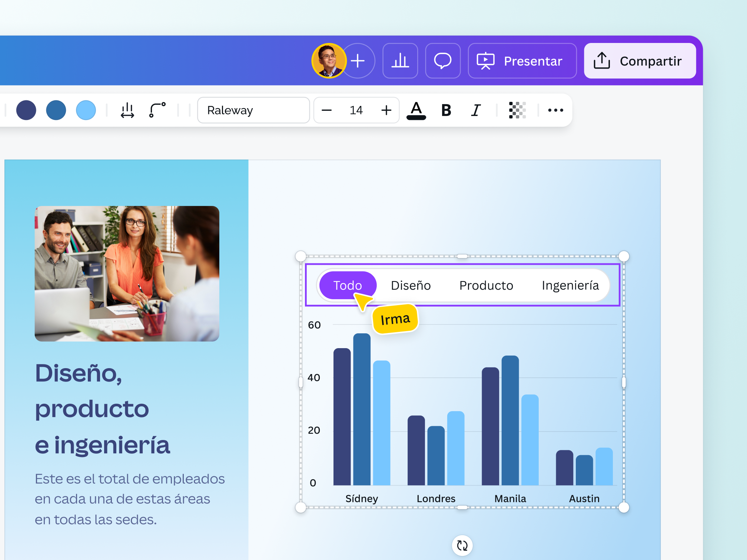This screenshot has height=560, width=747.
Task: Click the top-right chart resize handle
Action: (x=624, y=256)
